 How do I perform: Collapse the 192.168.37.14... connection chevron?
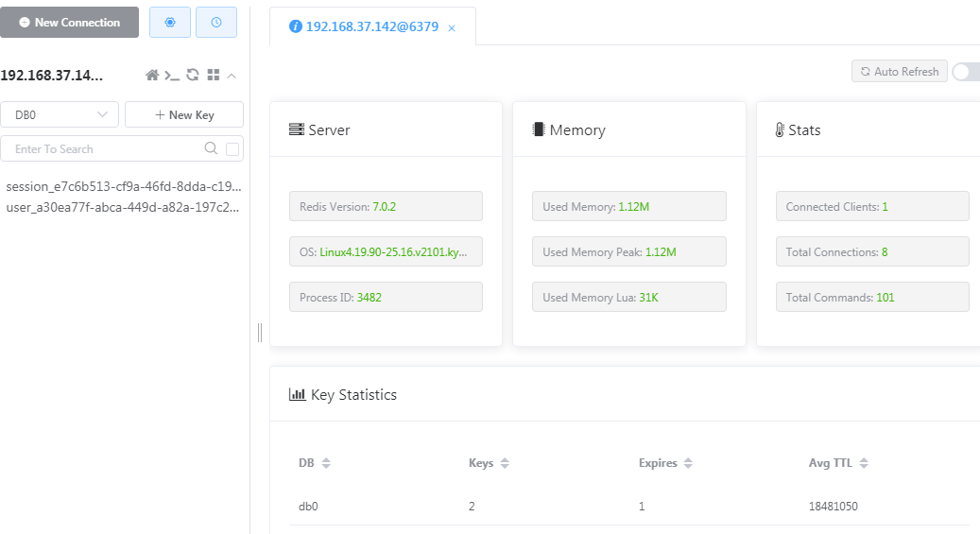click(232, 76)
